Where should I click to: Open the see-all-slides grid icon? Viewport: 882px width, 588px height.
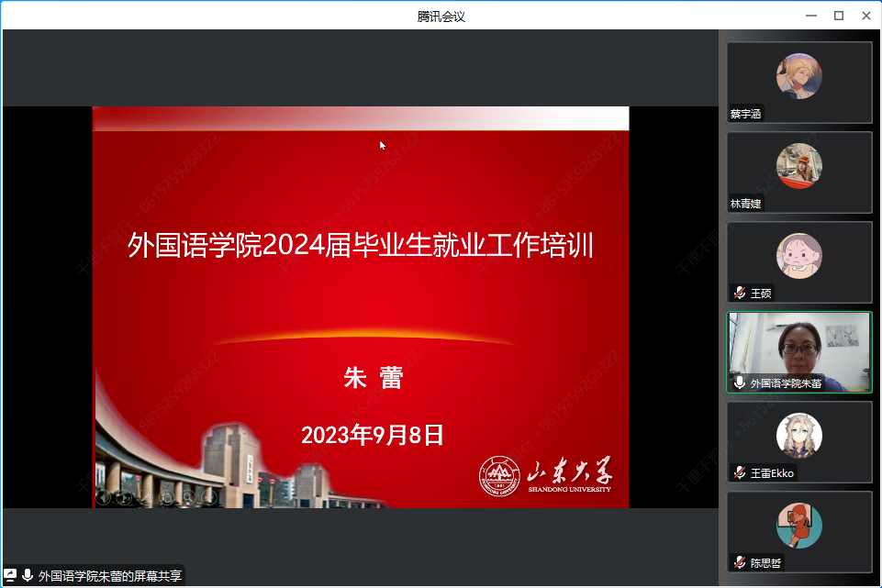click(167, 497)
